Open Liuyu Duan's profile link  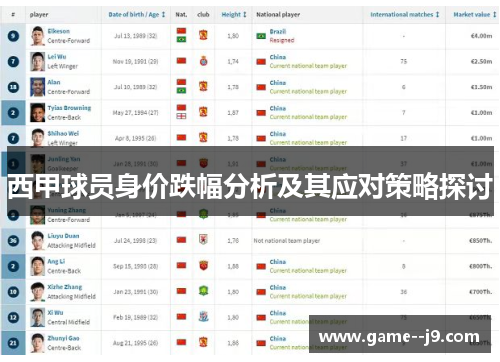[63, 236]
